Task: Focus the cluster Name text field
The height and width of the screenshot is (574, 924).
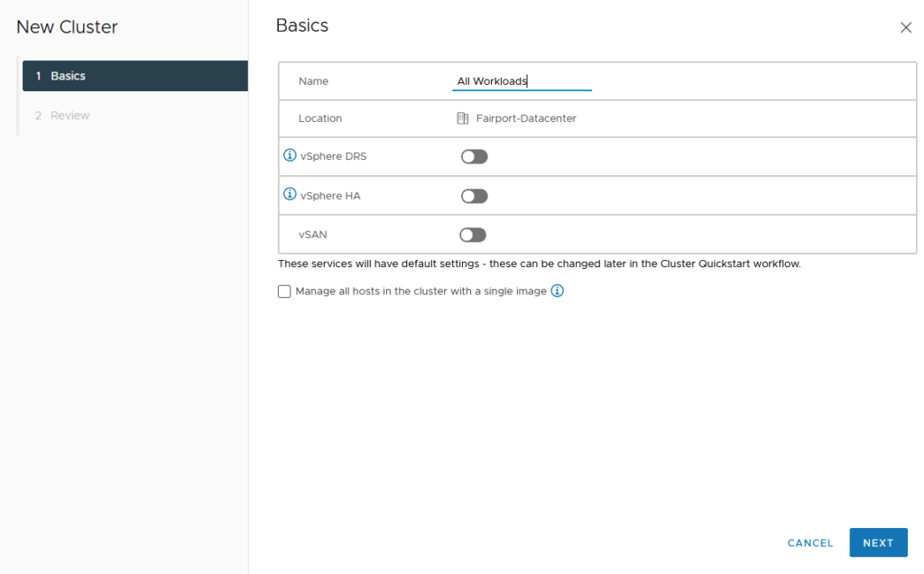Action: (522, 81)
